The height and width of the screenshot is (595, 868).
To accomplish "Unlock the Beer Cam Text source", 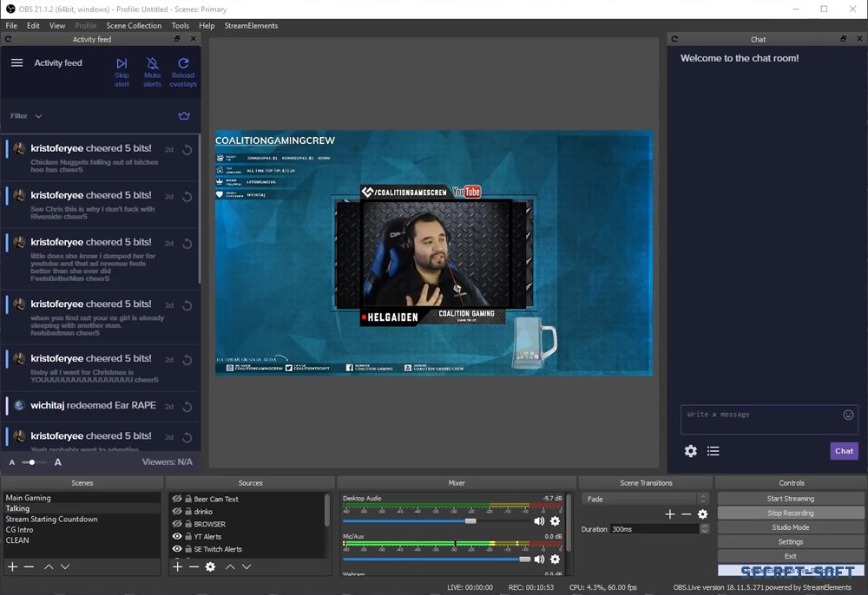I will click(x=188, y=498).
